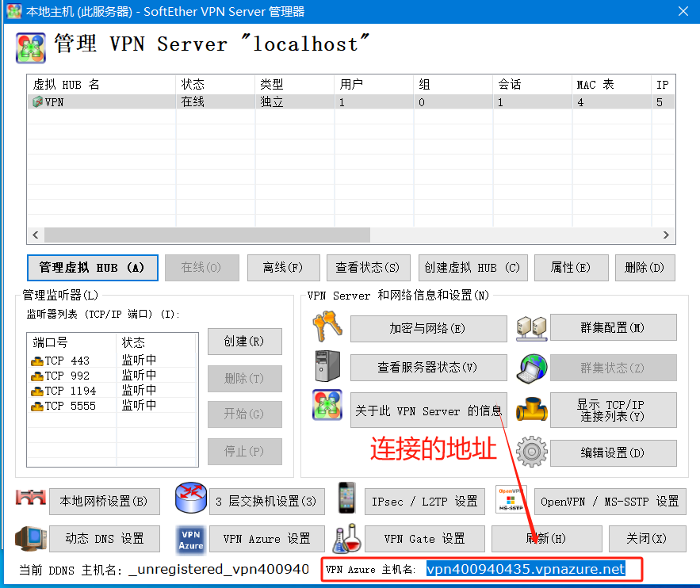This screenshot has height=588, width=700.
Task: Click the yellow pipe icon beside 显示 TCP/IP 连接列表
Action: click(x=531, y=410)
